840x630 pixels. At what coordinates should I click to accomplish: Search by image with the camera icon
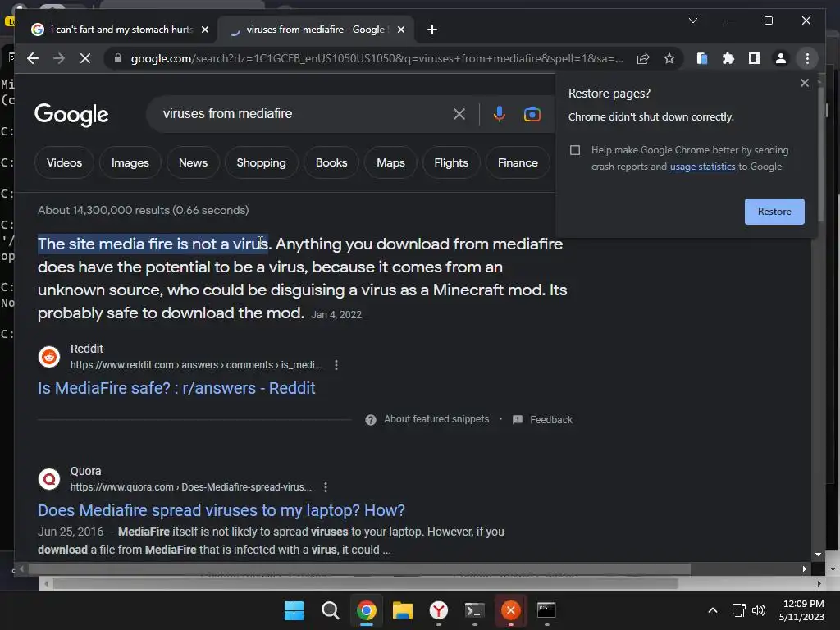click(532, 114)
